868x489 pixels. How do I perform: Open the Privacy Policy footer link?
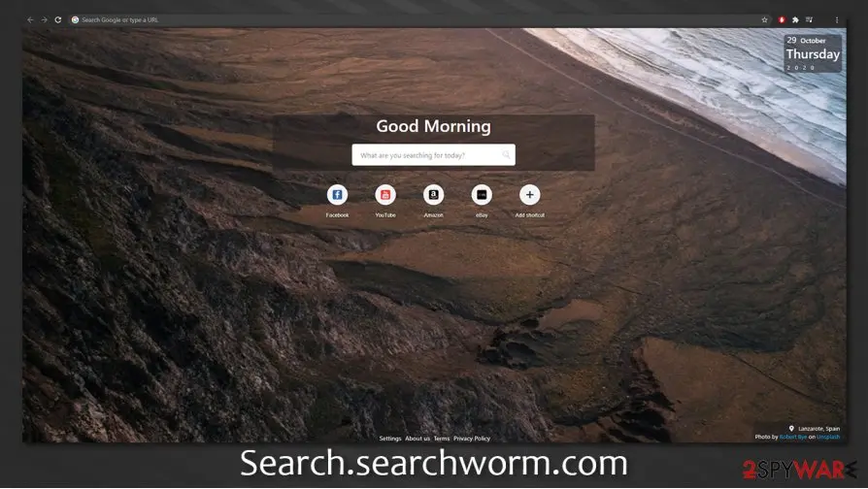click(x=472, y=439)
